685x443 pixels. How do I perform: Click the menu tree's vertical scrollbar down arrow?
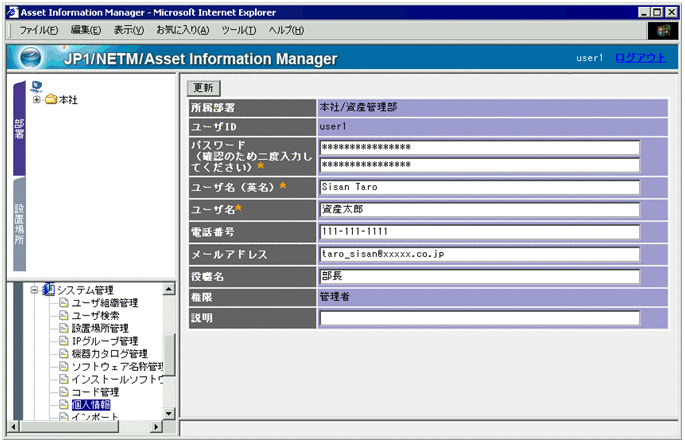169,411
